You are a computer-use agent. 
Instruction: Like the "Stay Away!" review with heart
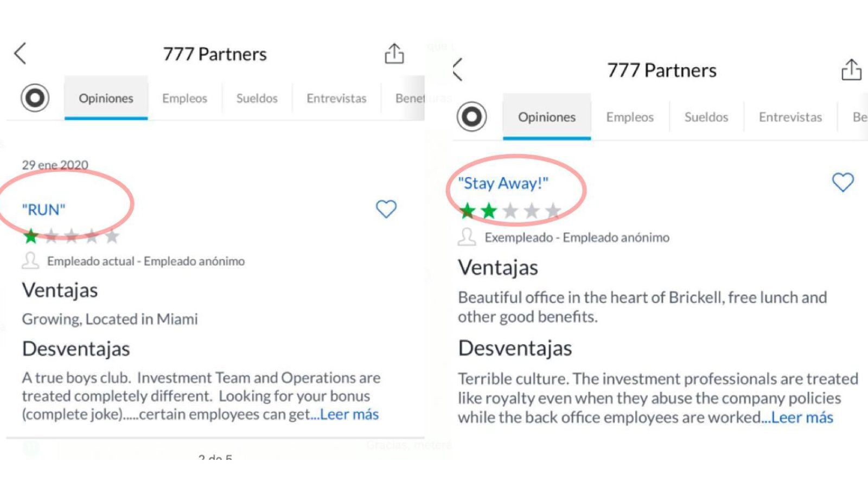click(x=843, y=182)
